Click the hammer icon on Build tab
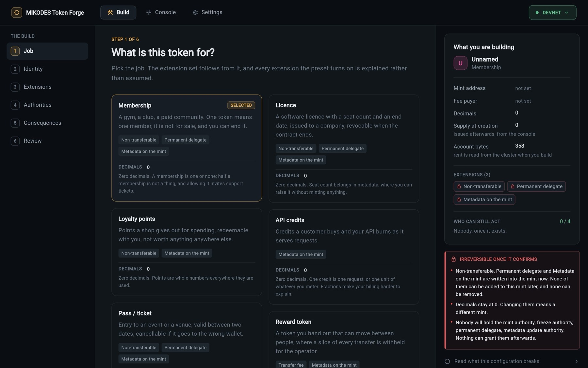 [x=110, y=12]
